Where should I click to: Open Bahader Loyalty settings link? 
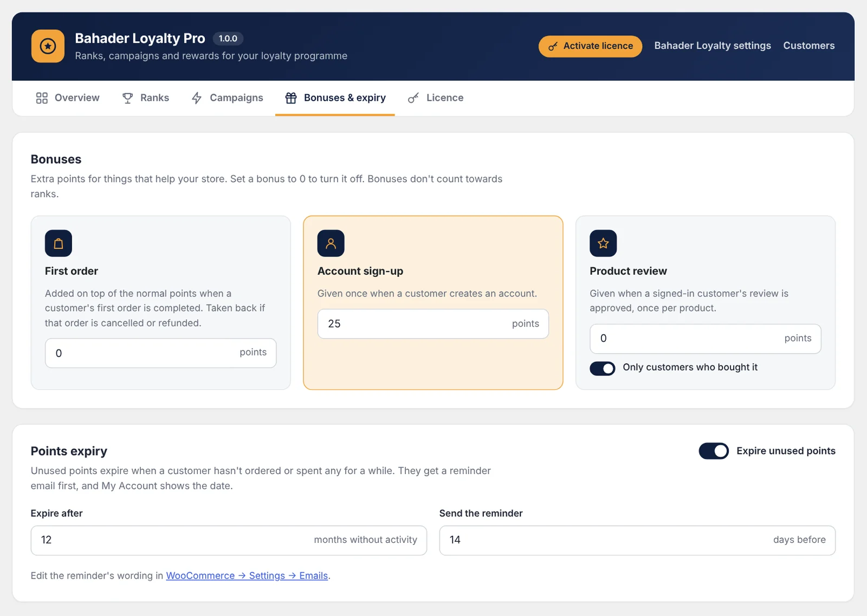pyautogui.click(x=713, y=46)
